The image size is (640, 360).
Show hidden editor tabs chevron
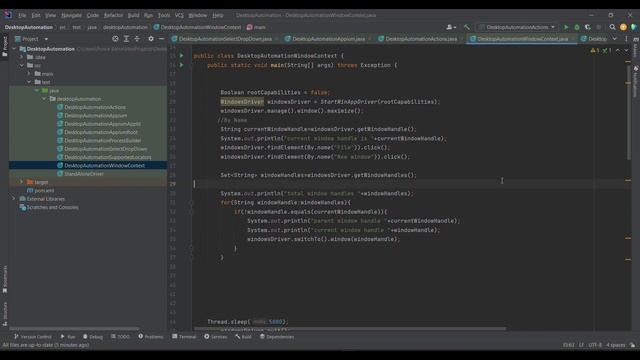click(x=614, y=39)
